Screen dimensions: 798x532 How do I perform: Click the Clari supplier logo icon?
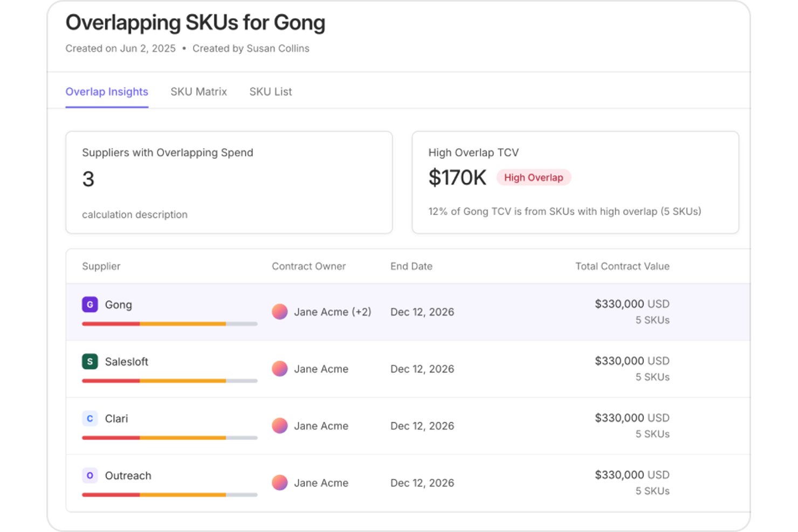(x=90, y=419)
